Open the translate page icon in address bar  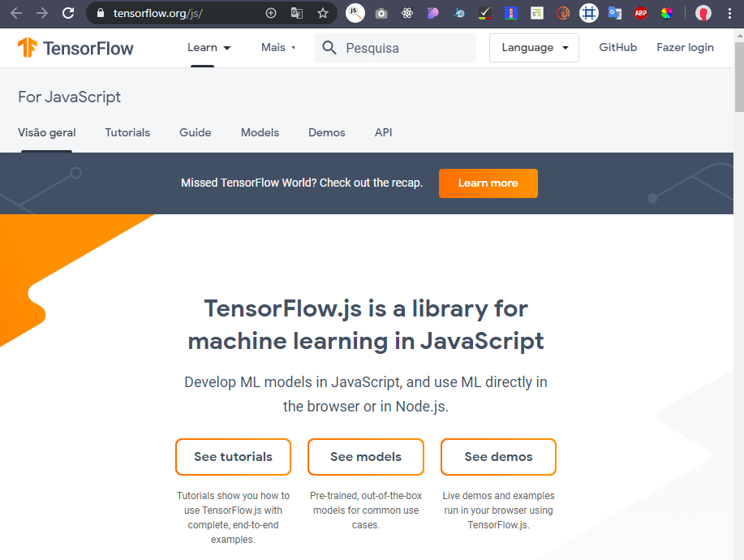click(x=297, y=13)
